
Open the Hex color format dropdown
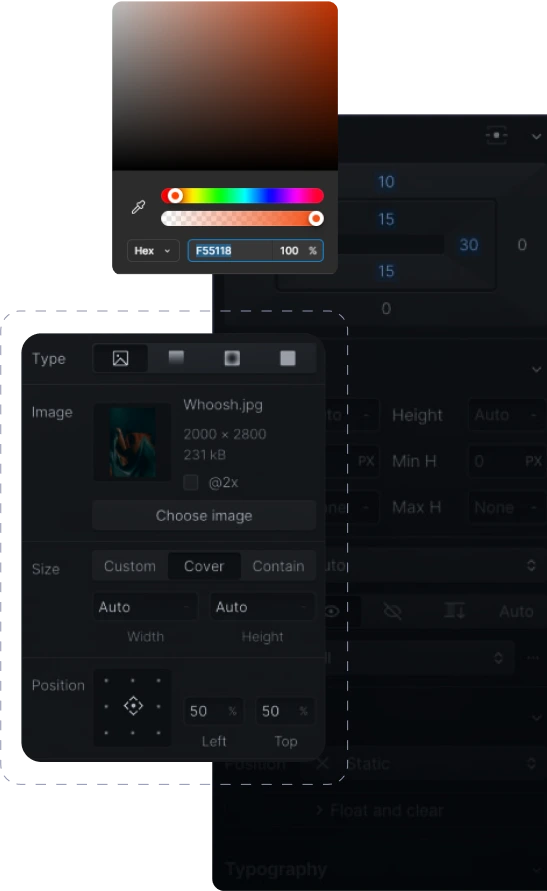click(153, 251)
